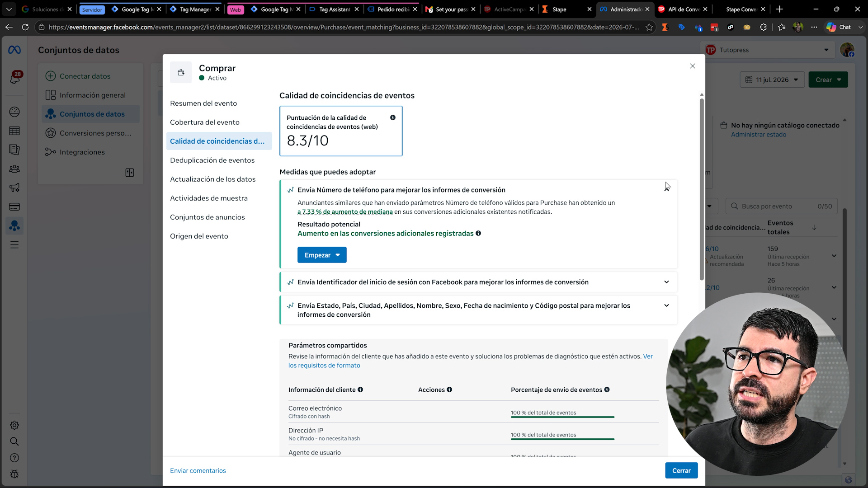
Task: Open notifications bell with 28 badge
Action: click(14, 78)
